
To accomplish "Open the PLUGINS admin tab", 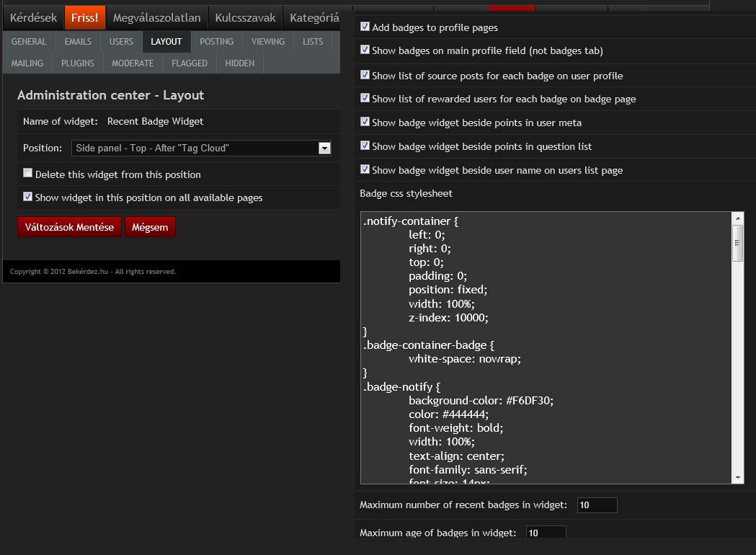I will click(78, 63).
